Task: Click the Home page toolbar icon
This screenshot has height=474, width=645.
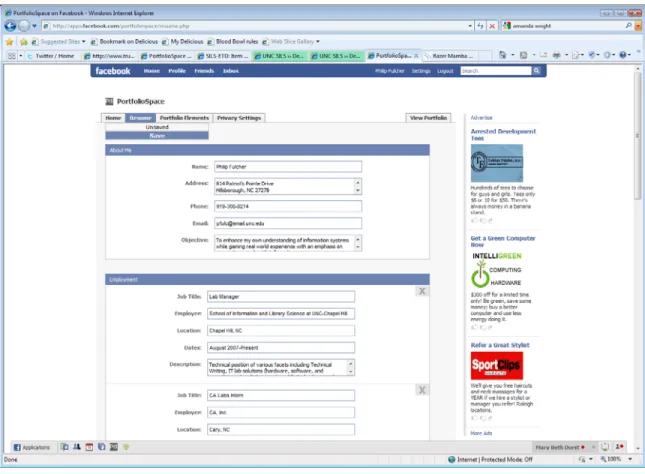Action: pos(502,55)
